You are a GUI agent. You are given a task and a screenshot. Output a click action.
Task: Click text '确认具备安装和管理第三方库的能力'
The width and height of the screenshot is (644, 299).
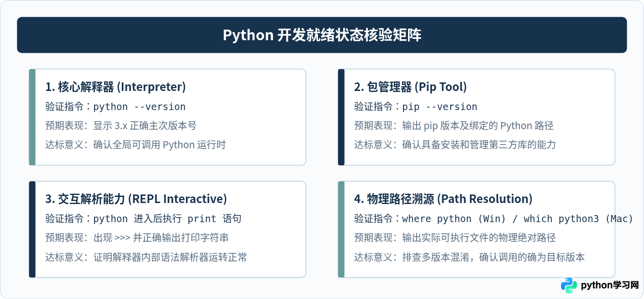pos(479,145)
